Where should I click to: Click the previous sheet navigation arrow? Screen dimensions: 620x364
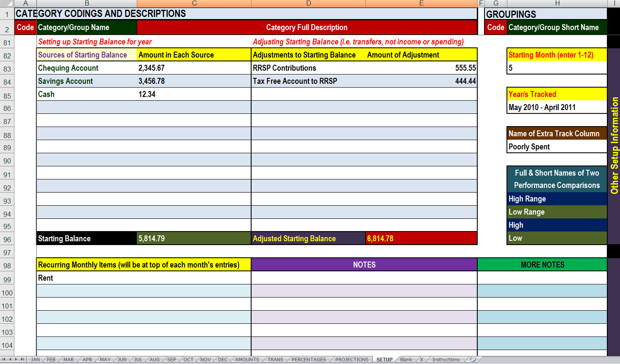(x=10, y=359)
